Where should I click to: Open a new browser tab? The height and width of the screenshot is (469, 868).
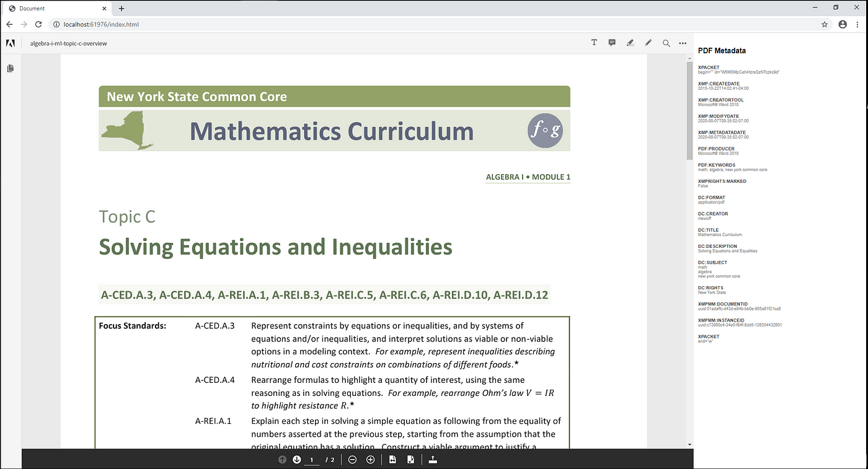click(x=122, y=8)
